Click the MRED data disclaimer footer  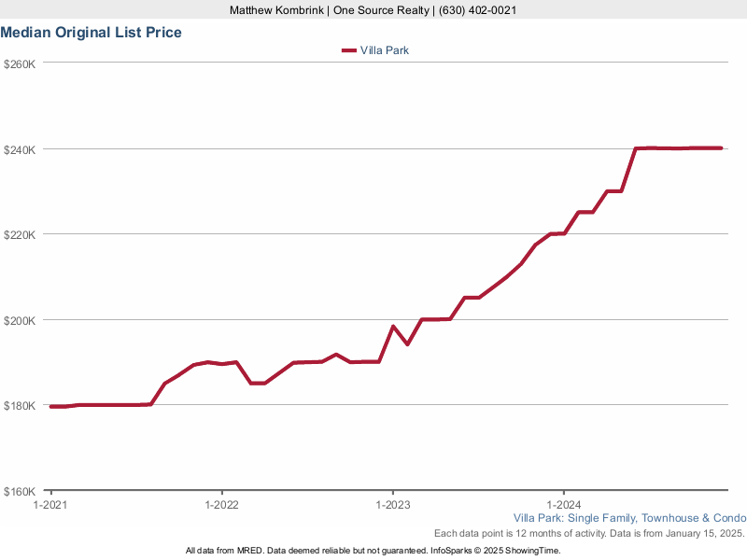tap(373, 551)
